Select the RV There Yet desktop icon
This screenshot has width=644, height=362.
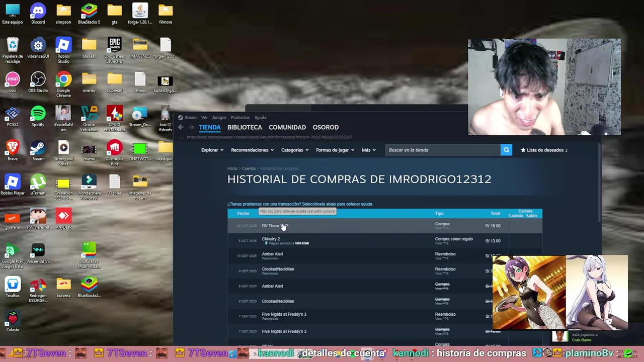[38, 219]
